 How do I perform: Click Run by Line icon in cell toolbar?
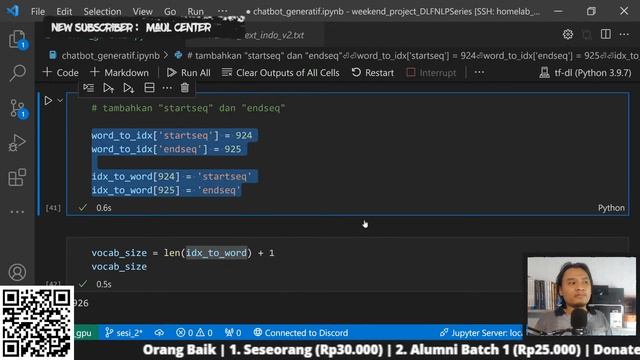click(x=89, y=88)
